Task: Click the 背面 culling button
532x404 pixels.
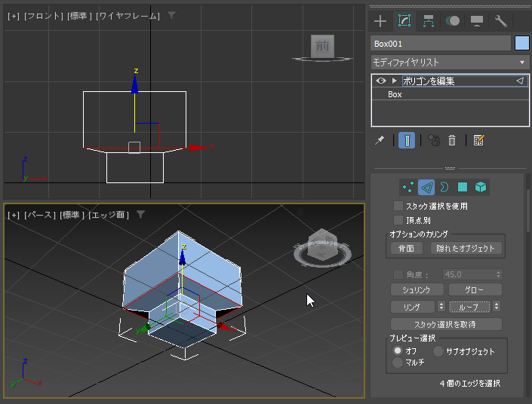Action: (x=406, y=249)
